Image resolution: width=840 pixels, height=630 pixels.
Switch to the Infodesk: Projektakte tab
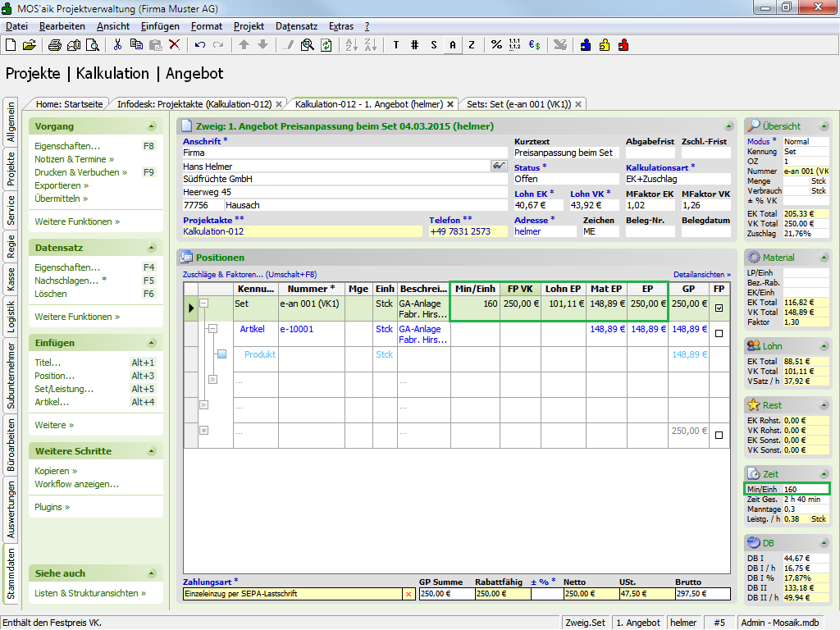tap(194, 104)
